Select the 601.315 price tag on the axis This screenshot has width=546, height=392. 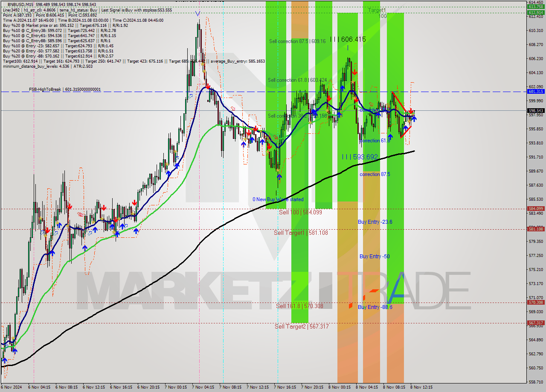536,92
